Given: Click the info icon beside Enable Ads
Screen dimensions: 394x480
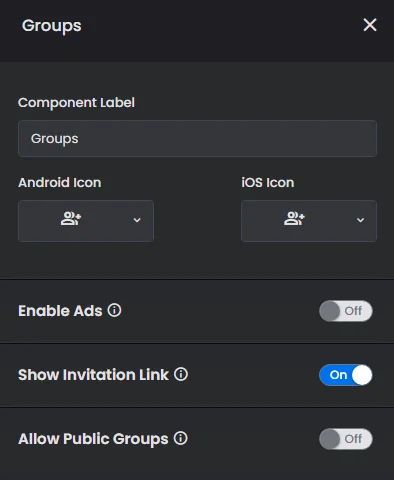Looking at the screenshot, I should [114, 310].
